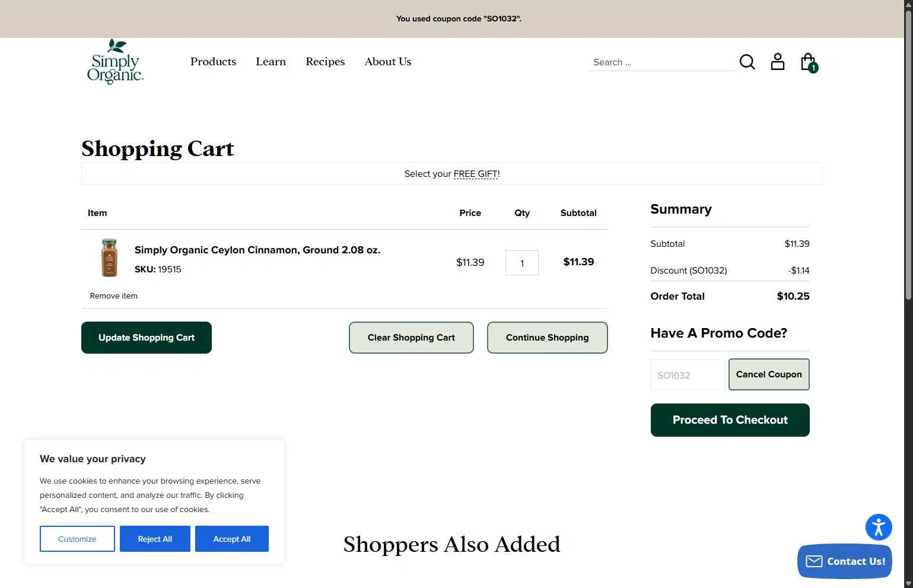Click Reject All cookies button

155,539
